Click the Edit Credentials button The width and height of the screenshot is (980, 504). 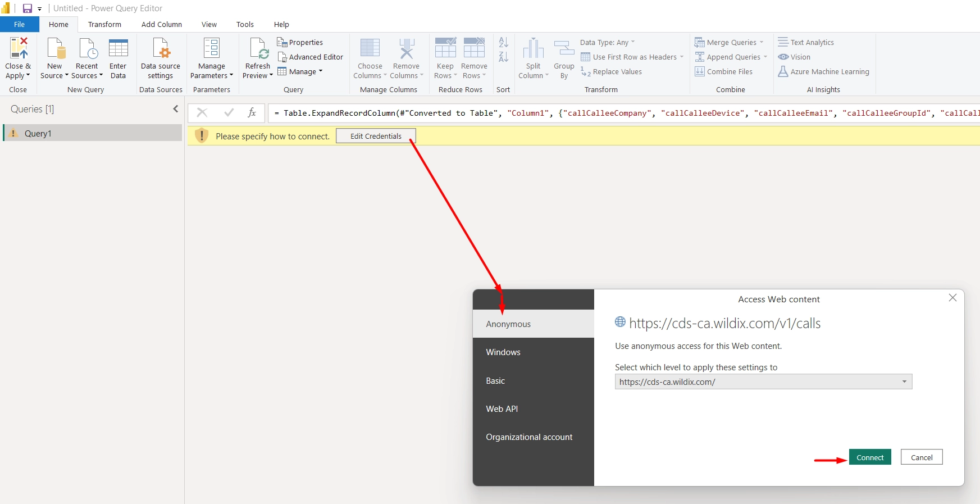pos(376,137)
